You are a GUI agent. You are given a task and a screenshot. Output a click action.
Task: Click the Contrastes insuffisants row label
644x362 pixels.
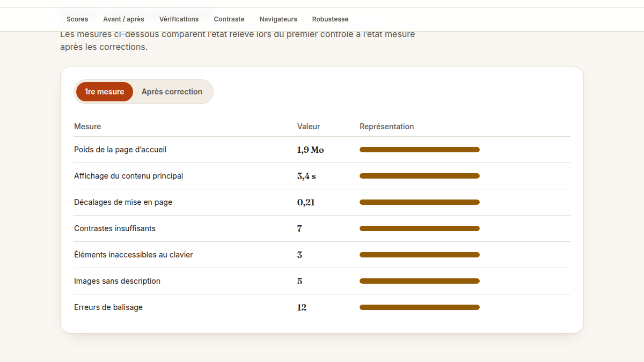[x=115, y=228]
